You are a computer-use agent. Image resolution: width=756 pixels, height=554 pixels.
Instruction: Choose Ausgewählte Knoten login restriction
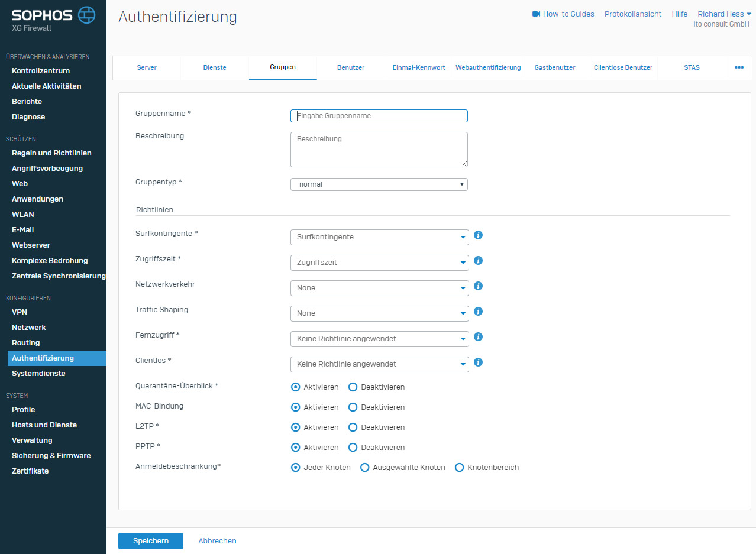coord(365,468)
